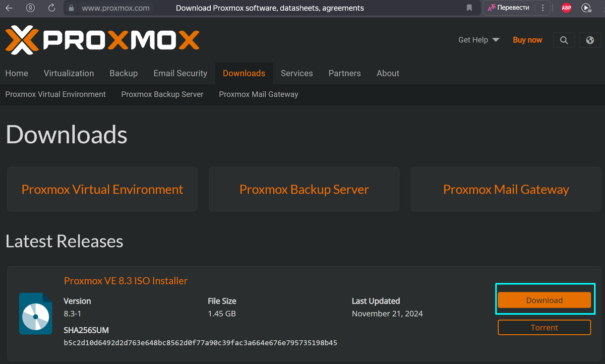Open the Backup menu item
The height and width of the screenshot is (364, 605).
point(124,73)
